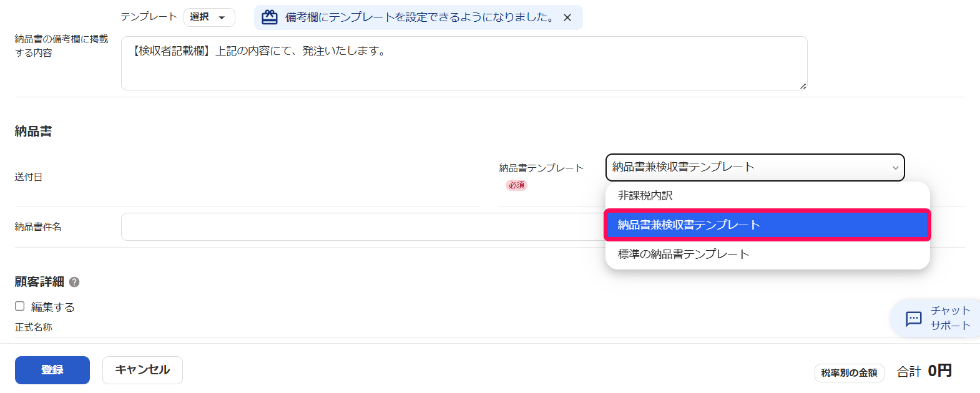
Task: Grab the textarea resize handle
Action: point(803,86)
